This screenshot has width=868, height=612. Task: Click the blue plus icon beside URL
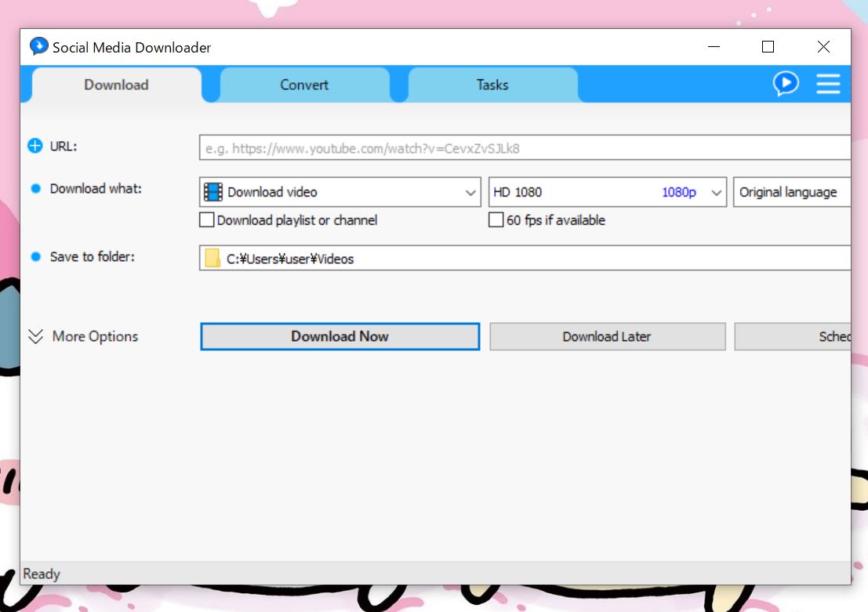coord(35,146)
